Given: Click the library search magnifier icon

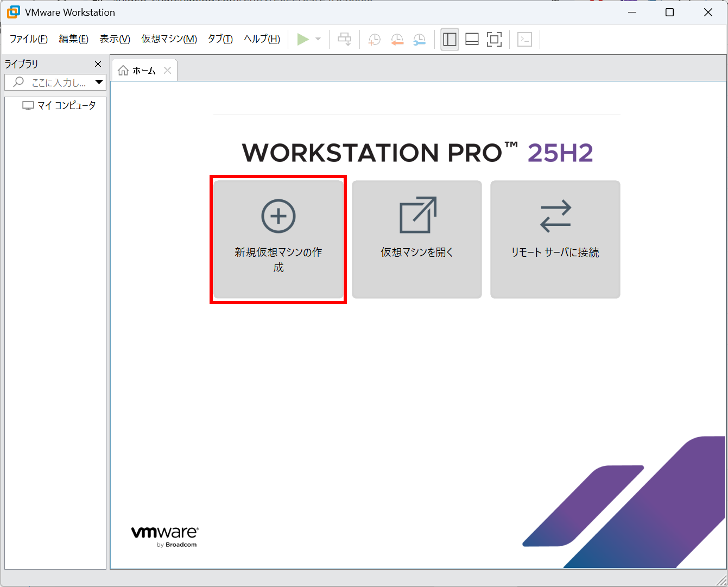Looking at the screenshot, I should point(18,82).
